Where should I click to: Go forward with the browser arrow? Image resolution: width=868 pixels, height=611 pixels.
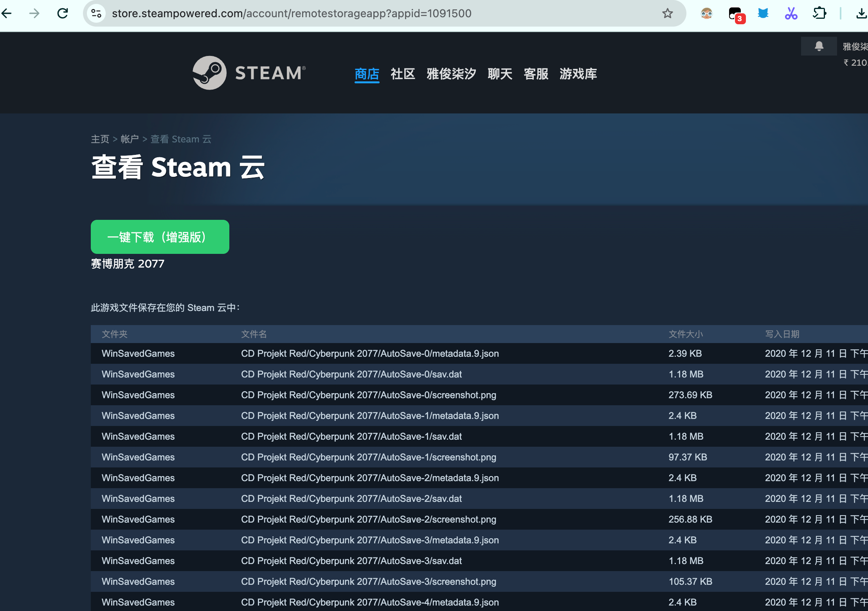coord(34,13)
